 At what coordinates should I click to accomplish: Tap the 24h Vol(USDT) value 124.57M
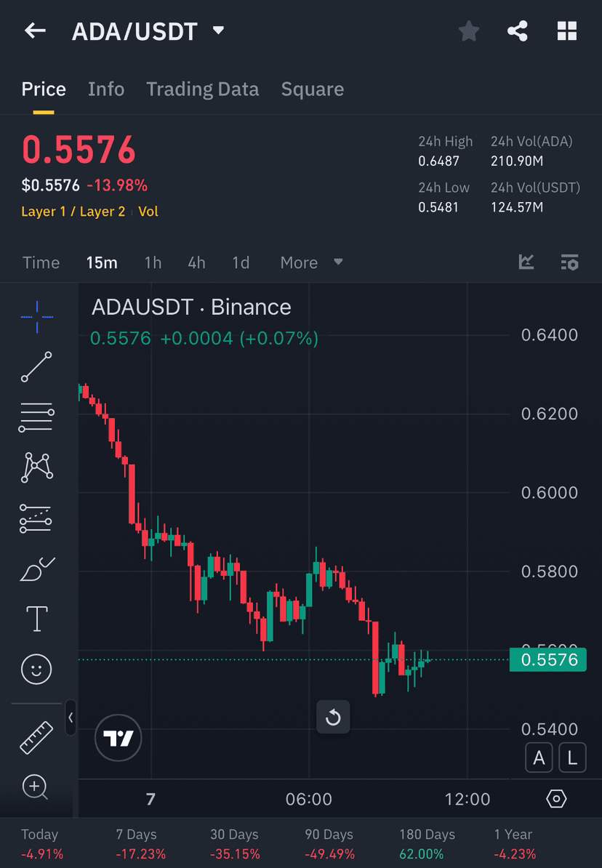(x=517, y=208)
